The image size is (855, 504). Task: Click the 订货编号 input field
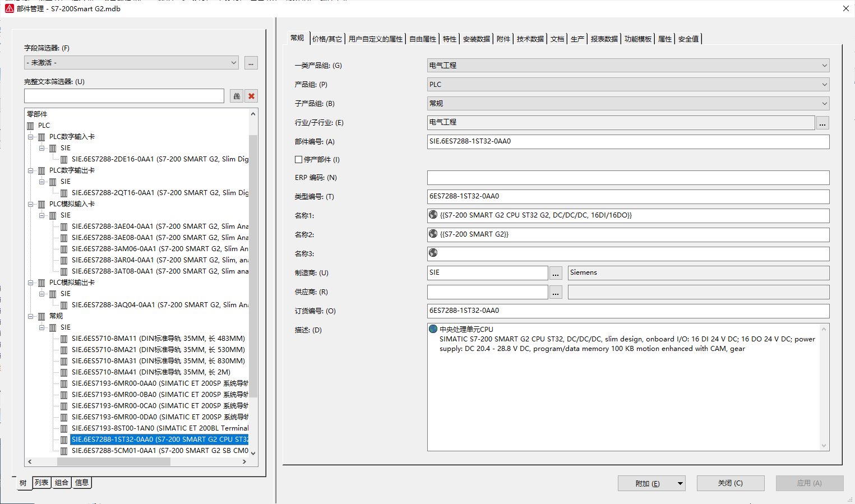tap(628, 311)
